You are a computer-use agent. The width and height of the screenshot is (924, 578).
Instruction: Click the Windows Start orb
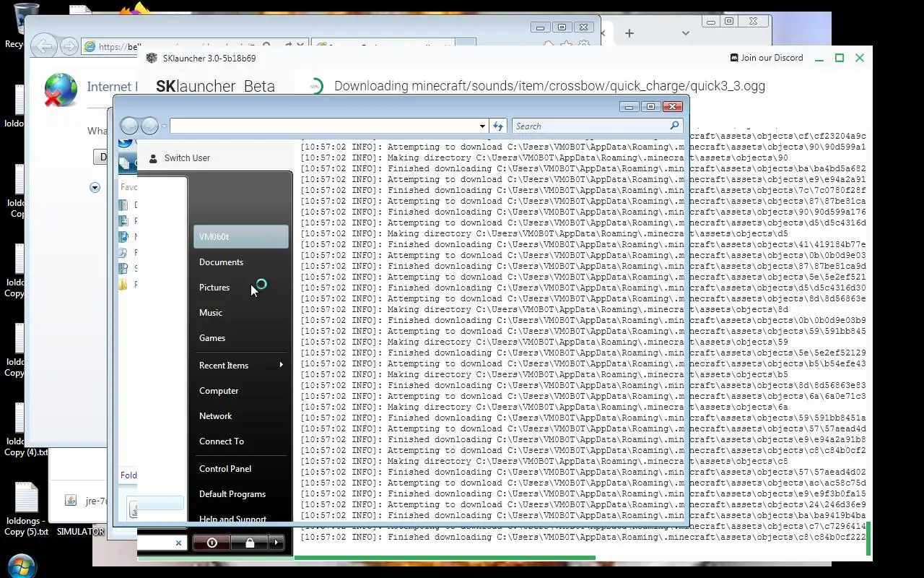21,565
